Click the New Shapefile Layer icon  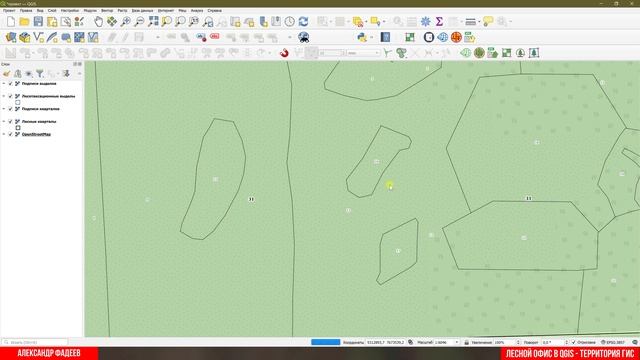tap(38, 38)
